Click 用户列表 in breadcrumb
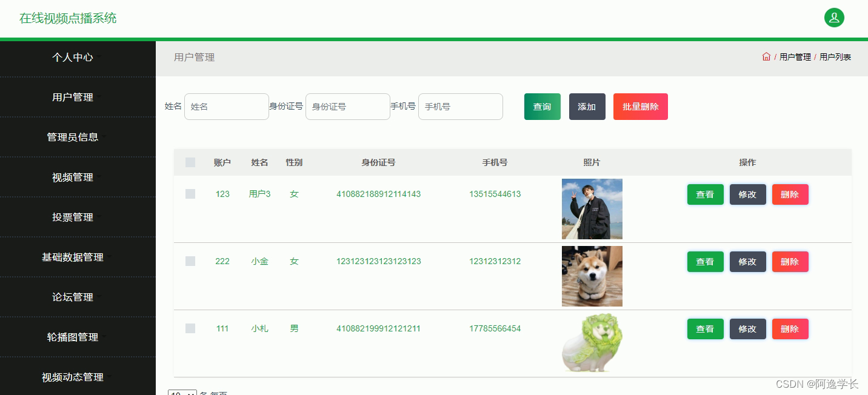This screenshot has width=868, height=395. (x=835, y=57)
